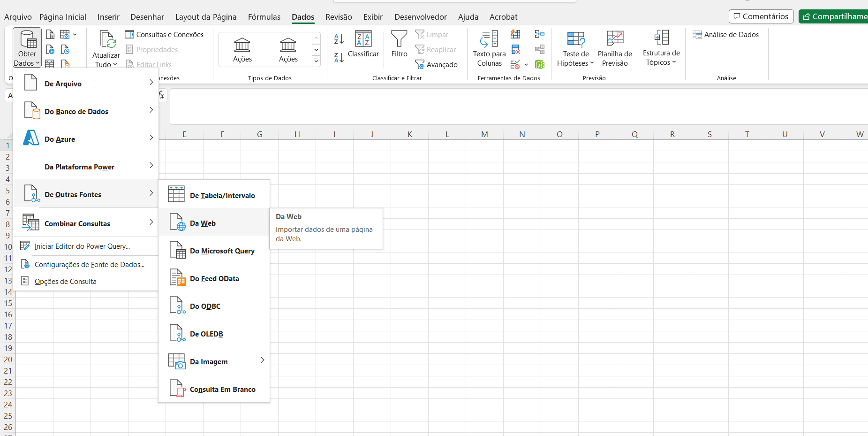
Task: Switch to the Layout da Página tab
Action: 206,17
